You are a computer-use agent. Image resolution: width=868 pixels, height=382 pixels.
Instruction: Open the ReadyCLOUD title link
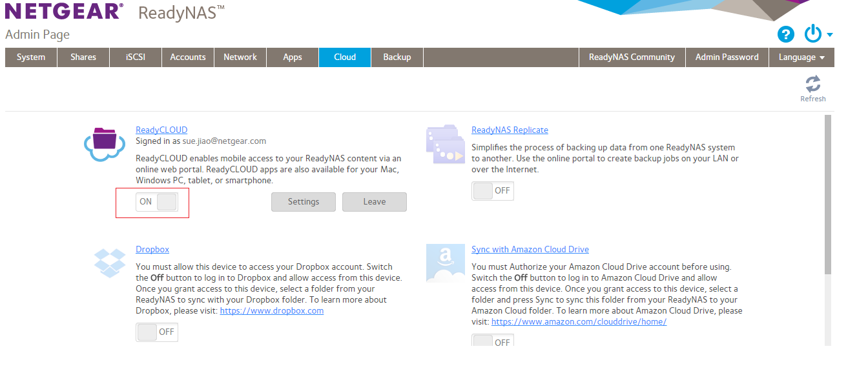(161, 130)
